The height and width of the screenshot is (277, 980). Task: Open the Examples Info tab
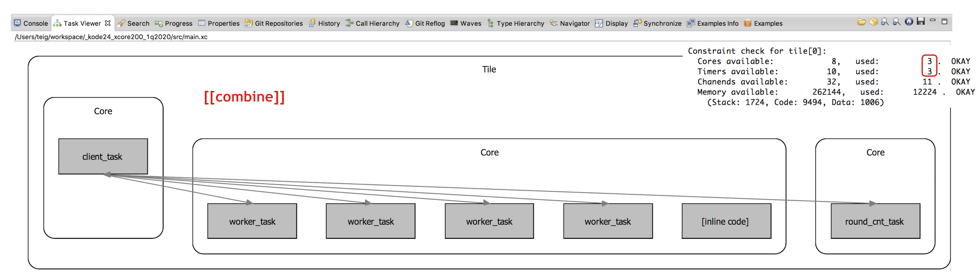pyautogui.click(x=712, y=23)
